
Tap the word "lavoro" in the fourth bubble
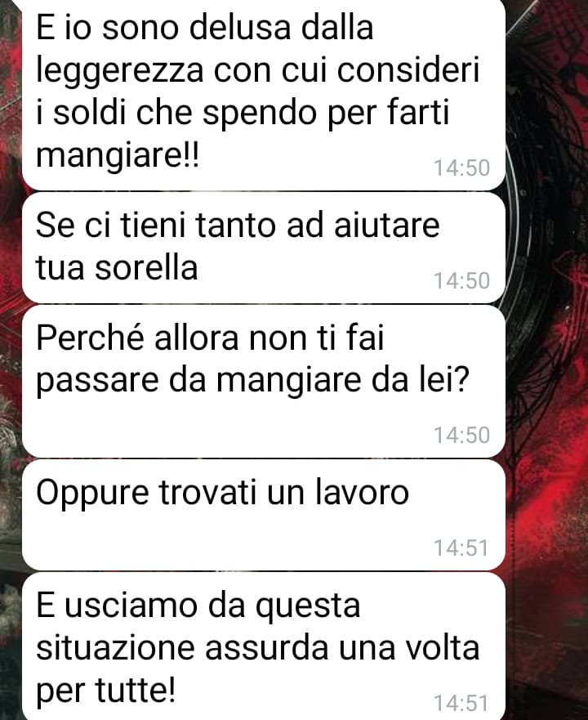(362, 493)
